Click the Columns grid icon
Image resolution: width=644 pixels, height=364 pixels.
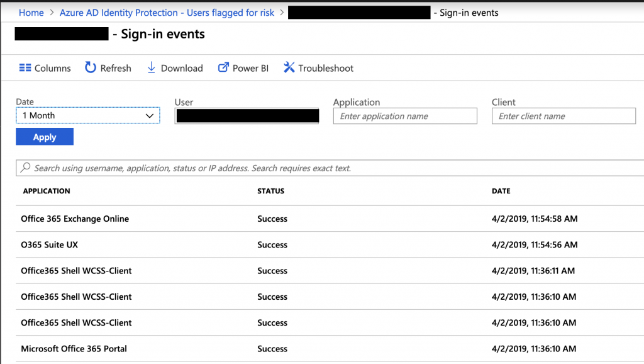point(25,68)
